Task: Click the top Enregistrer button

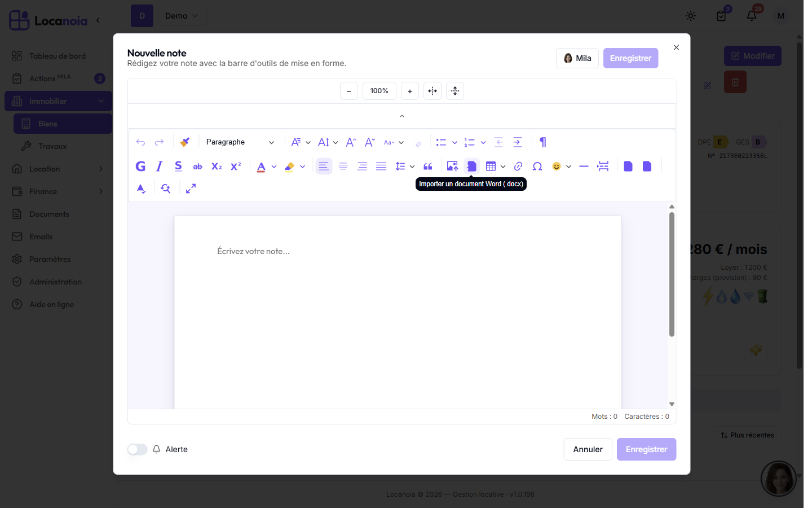Action: pos(630,58)
